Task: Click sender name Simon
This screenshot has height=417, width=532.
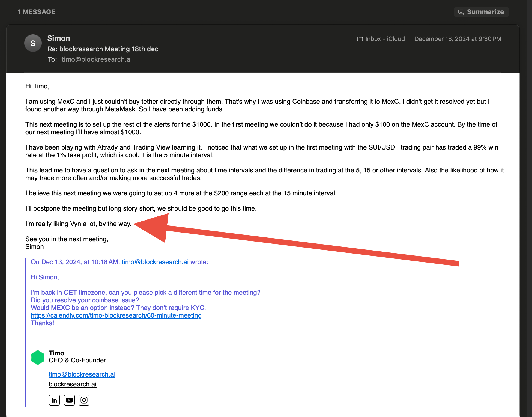Action: (58, 38)
